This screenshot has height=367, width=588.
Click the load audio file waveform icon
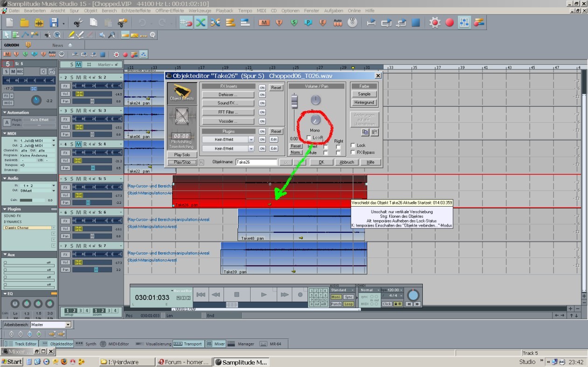[x=39, y=22]
